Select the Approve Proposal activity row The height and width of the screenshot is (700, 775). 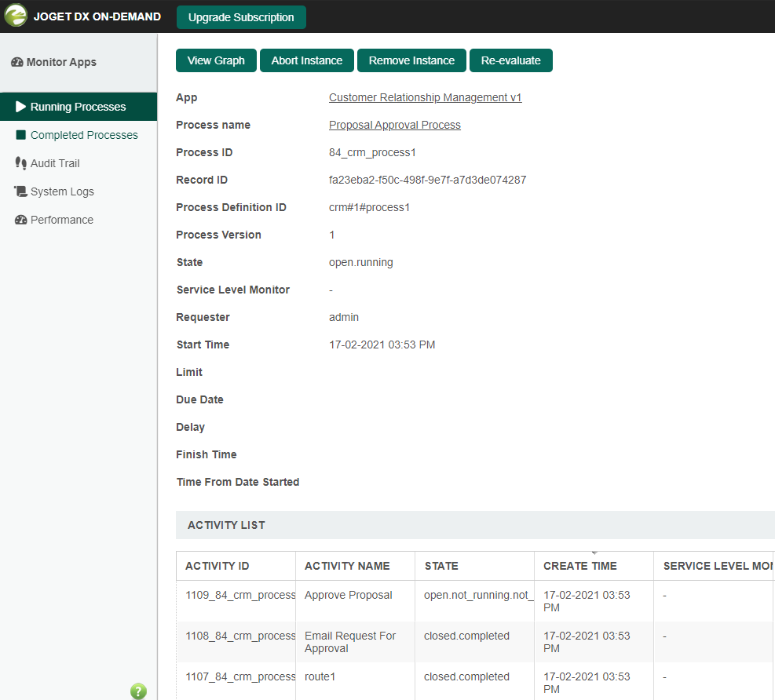click(348, 595)
